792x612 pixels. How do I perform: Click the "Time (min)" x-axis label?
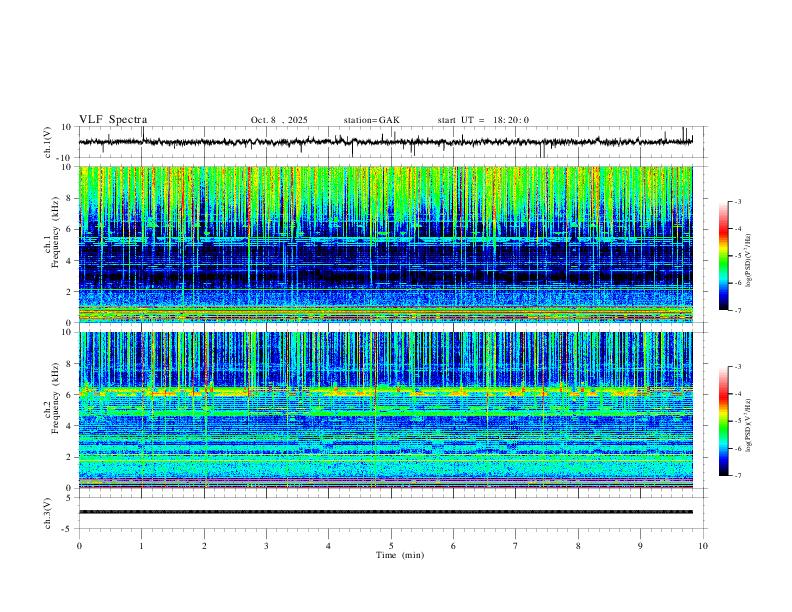[x=400, y=555]
